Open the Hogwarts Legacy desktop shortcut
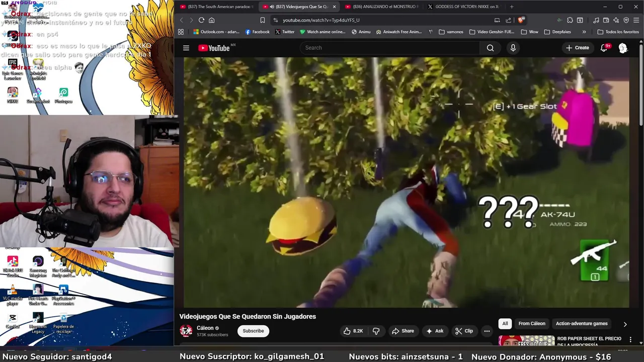644x362 pixels. click(38, 323)
